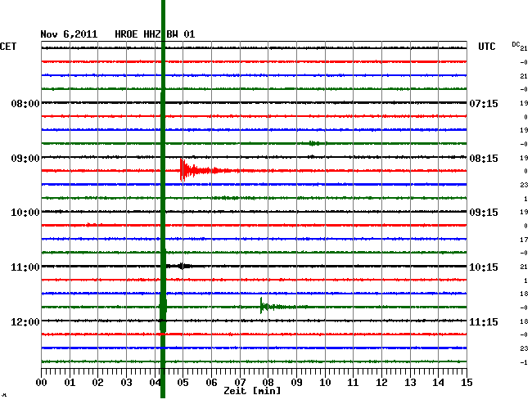Click the 'UTC' time zone label
532x404 pixels.
coord(486,47)
